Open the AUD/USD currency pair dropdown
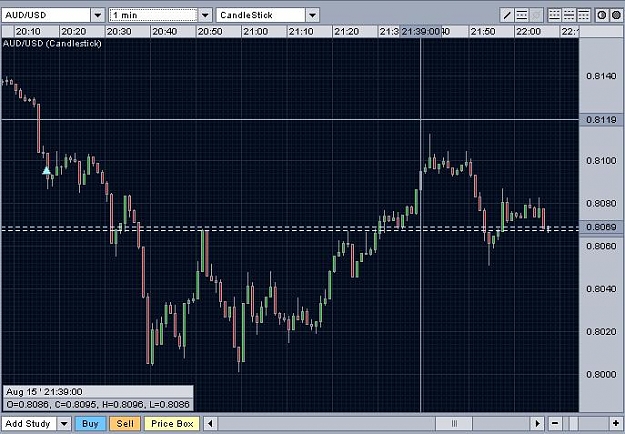 (98, 16)
